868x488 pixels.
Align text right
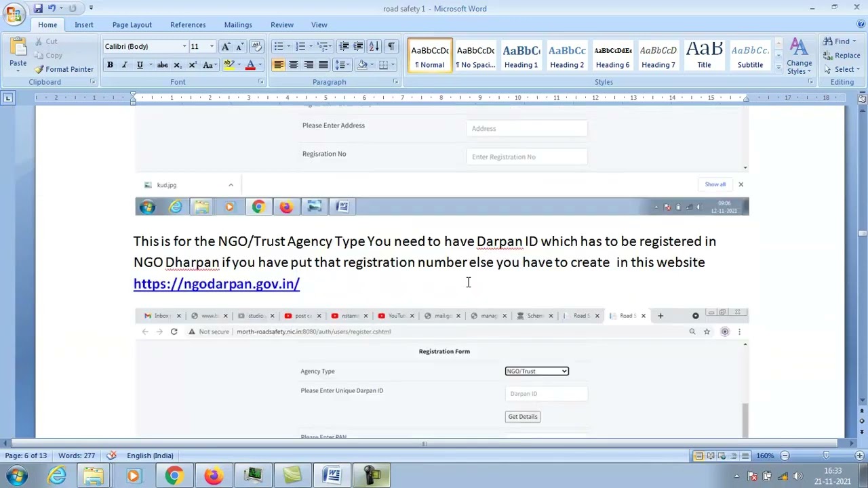pos(309,65)
